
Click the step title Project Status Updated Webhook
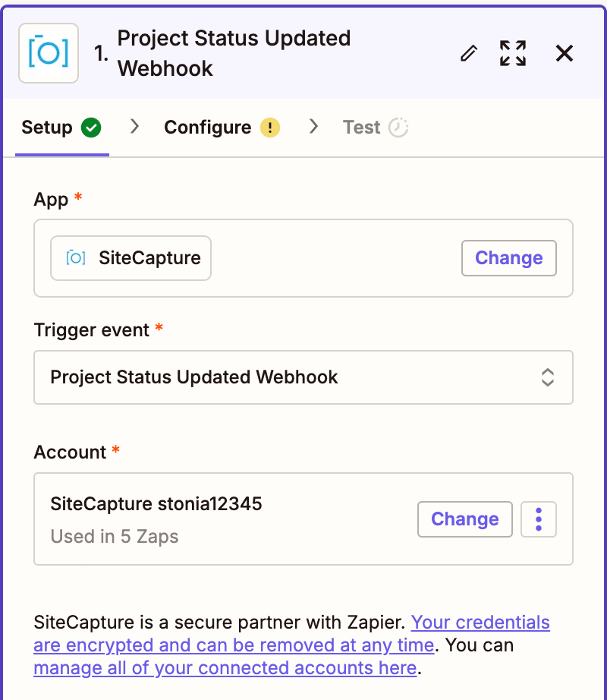click(x=234, y=53)
